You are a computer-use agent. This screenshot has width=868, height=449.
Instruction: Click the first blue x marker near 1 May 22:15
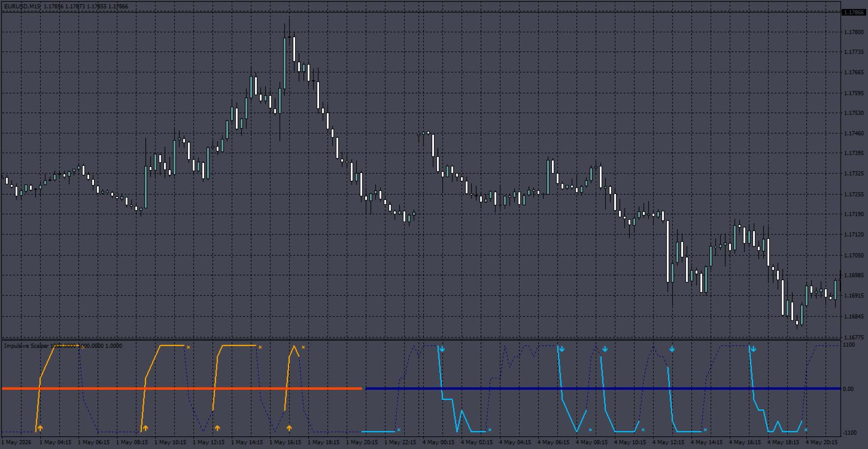click(x=399, y=430)
